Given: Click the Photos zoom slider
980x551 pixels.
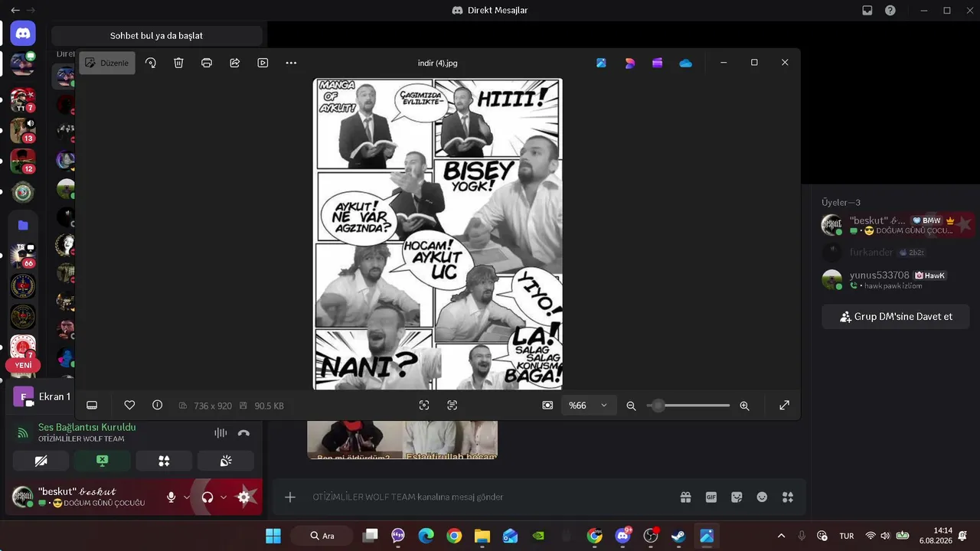Looking at the screenshot, I should point(689,406).
